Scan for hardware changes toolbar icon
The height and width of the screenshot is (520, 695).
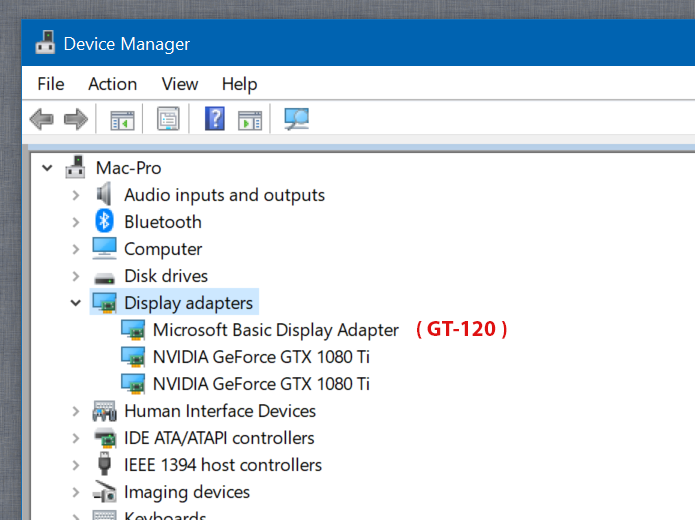(297, 119)
